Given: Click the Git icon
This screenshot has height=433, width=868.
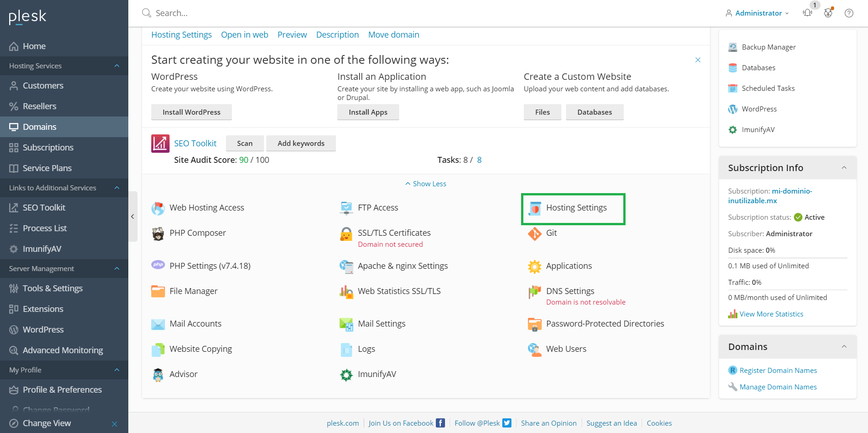Looking at the screenshot, I should point(535,233).
